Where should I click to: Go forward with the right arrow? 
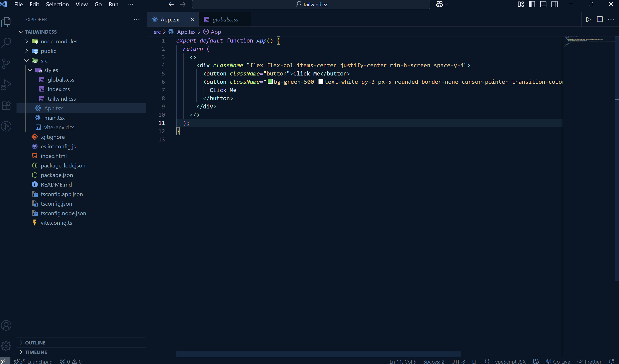183,4
